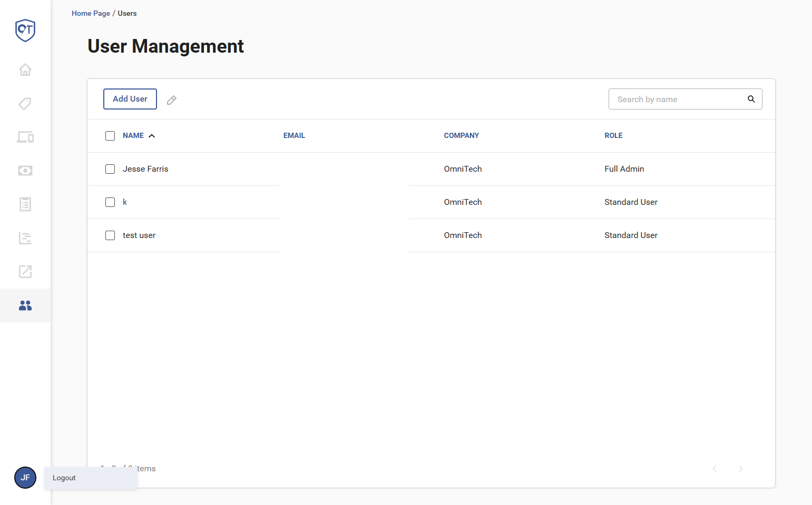Toggle the NAME sort arrow

pyautogui.click(x=152, y=136)
